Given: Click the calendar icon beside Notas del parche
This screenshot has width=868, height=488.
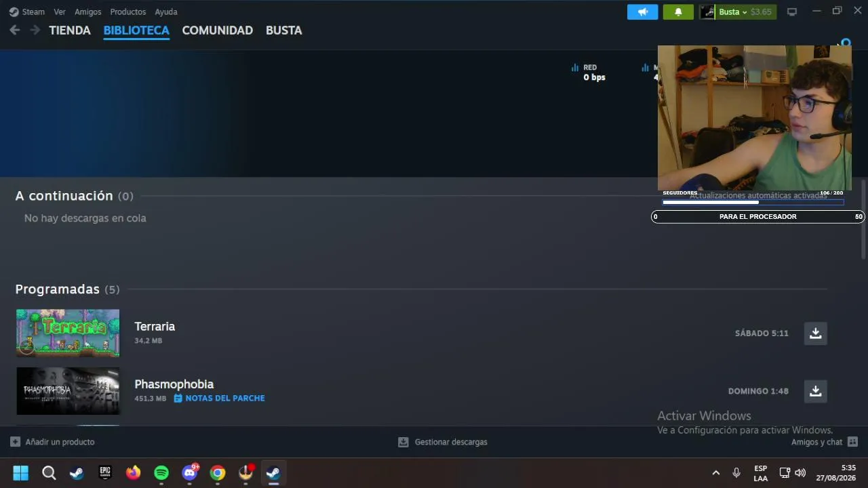Looking at the screenshot, I should point(178,398).
